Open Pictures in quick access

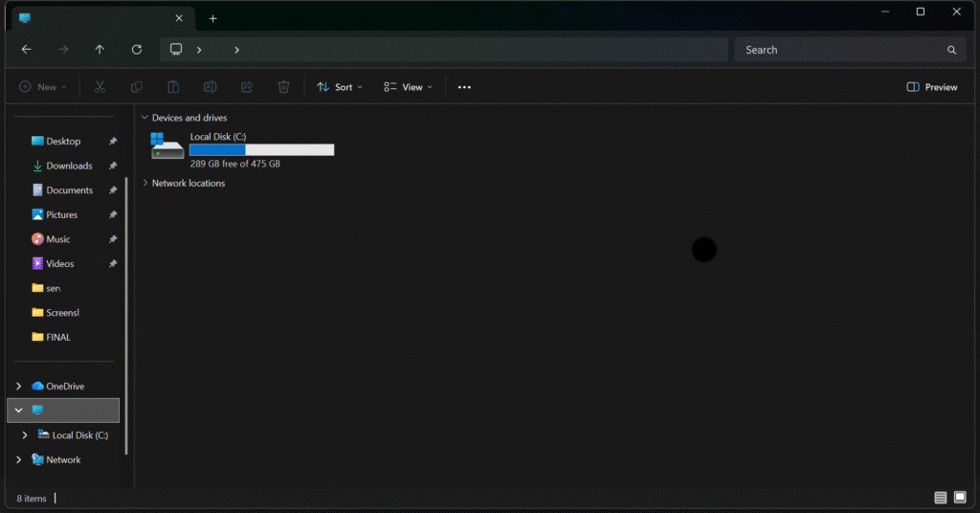[x=61, y=214]
